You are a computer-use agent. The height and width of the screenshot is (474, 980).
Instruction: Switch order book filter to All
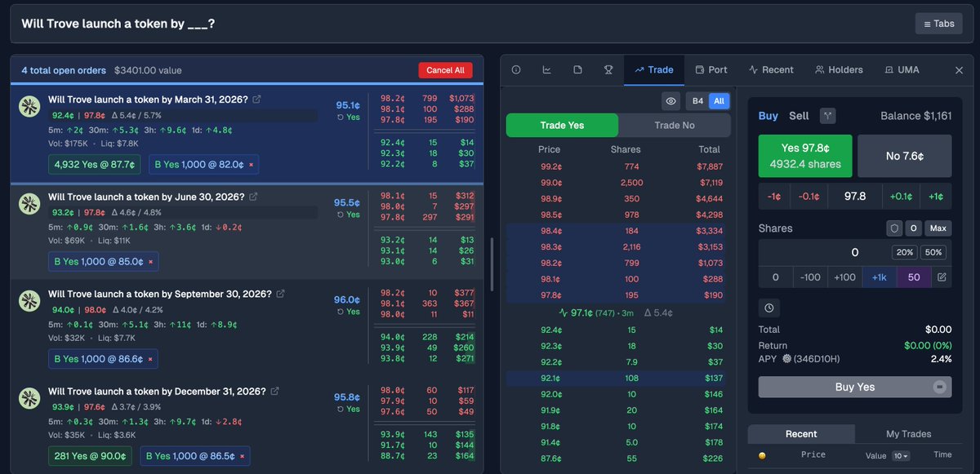pyautogui.click(x=719, y=101)
